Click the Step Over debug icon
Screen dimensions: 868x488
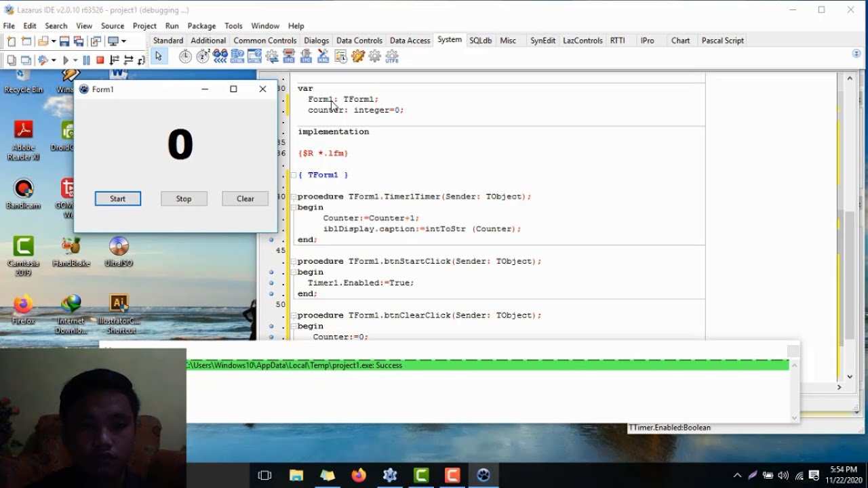point(128,60)
